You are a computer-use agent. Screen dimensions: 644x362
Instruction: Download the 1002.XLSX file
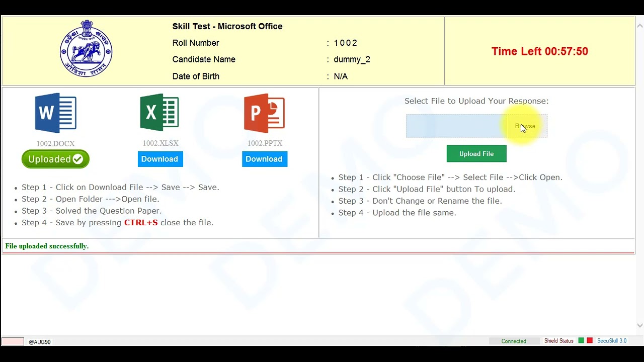click(159, 159)
